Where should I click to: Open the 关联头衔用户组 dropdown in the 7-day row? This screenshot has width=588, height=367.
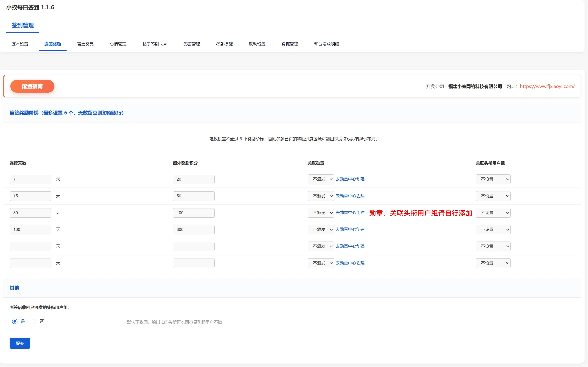pos(493,179)
